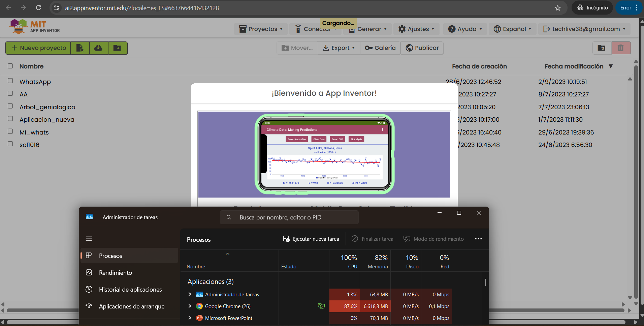This screenshot has height=326, width=644.
Task: Open the trash folder view icon
Action: pyautogui.click(x=602, y=48)
